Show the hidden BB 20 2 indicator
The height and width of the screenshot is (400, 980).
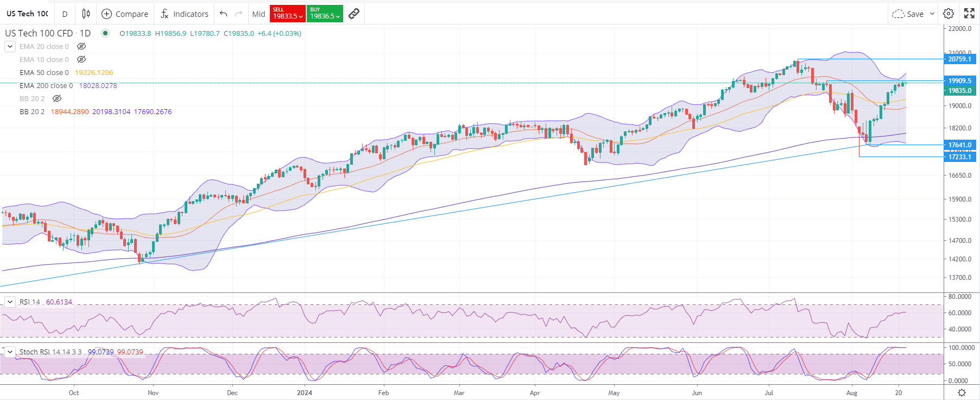57,98
